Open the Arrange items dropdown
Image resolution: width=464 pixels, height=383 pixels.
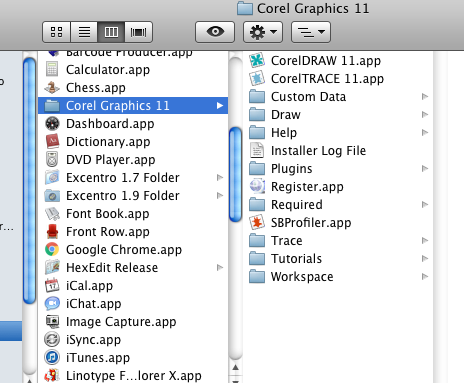(x=311, y=32)
